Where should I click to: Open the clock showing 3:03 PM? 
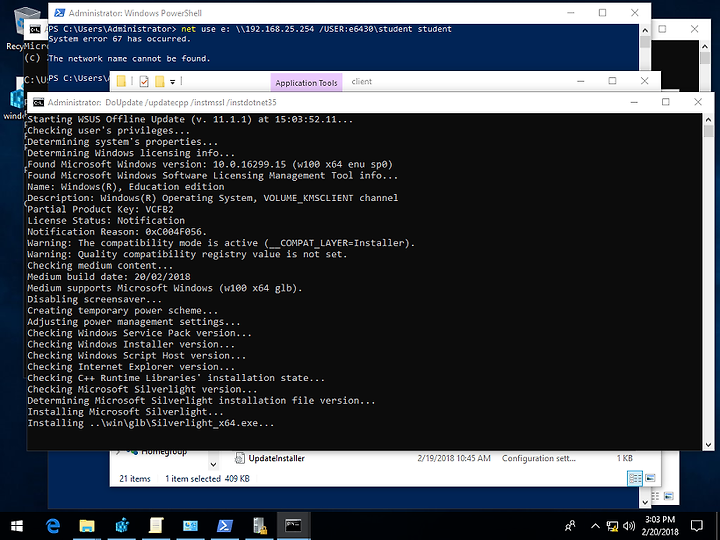[x=660, y=526]
